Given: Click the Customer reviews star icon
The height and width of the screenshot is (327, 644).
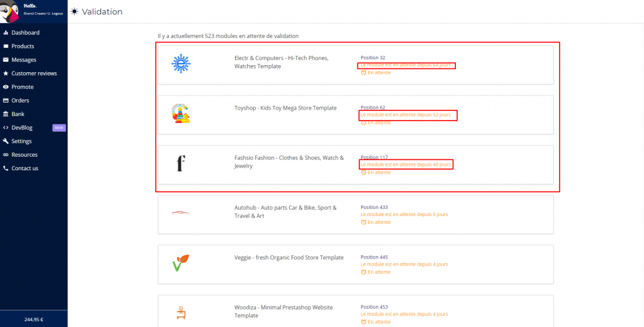Looking at the screenshot, I should [6, 74].
